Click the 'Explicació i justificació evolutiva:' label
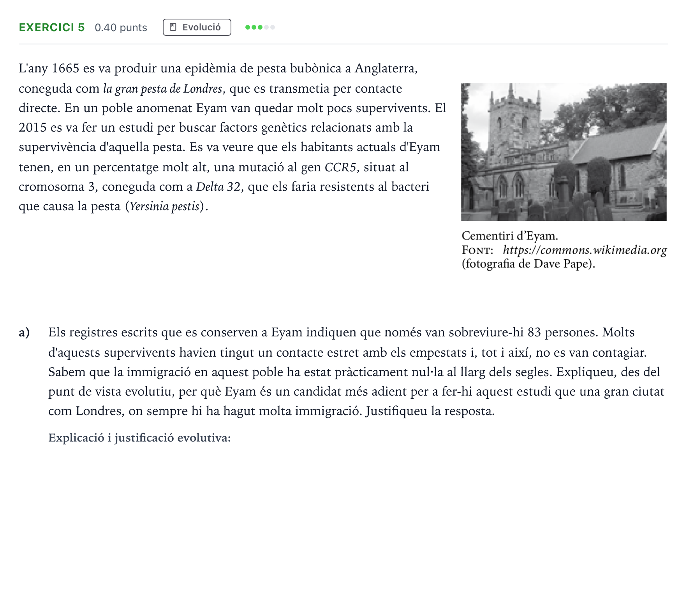This screenshot has width=687, height=616. pyautogui.click(x=139, y=438)
